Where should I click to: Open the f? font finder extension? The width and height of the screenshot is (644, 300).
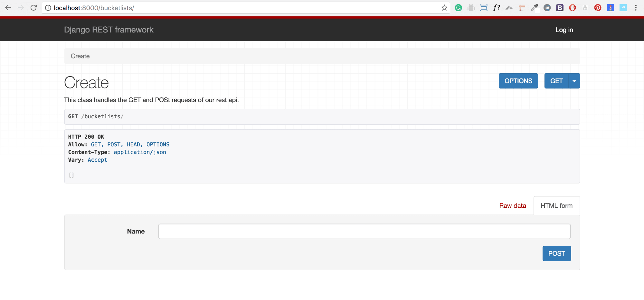pos(497,8)
